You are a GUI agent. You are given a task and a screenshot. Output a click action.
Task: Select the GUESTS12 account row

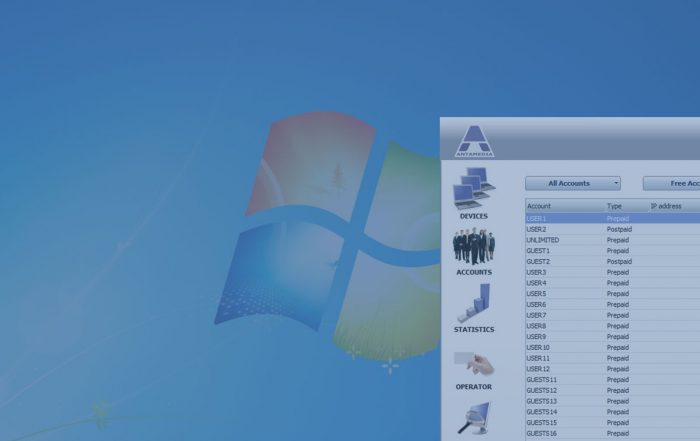[x=612, y=391]
